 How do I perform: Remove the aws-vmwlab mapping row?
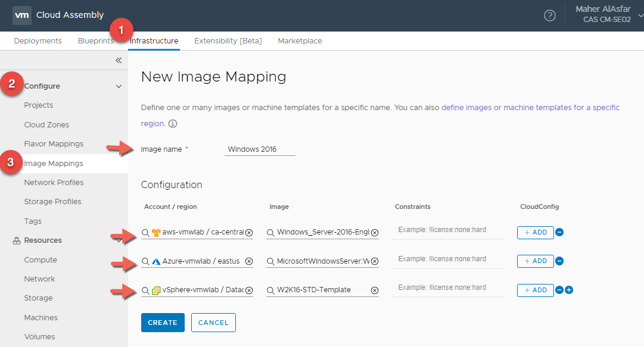coord(559,232)
